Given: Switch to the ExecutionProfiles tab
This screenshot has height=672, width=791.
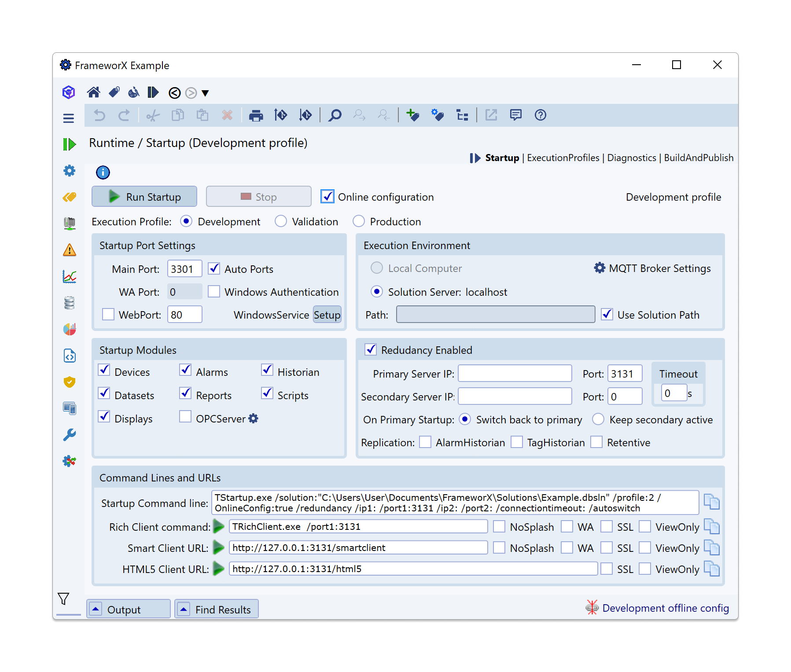Looking at the screenshot, I should pyautogui.click(x=563, y=158).
